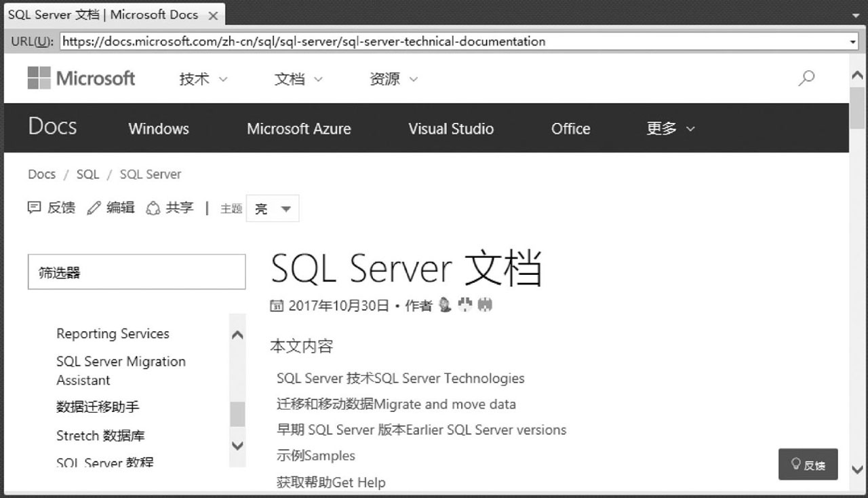Screen dimensions: 868x498
Task: Click the Docs breadcrumb link
Action: tap(41, 174)
